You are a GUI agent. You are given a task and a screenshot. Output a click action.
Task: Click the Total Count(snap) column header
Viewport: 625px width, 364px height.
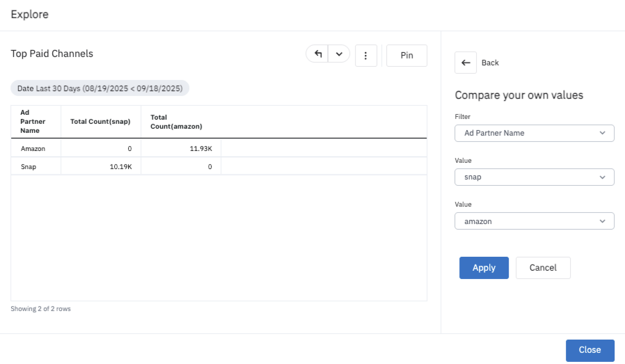tap(100, 122)
